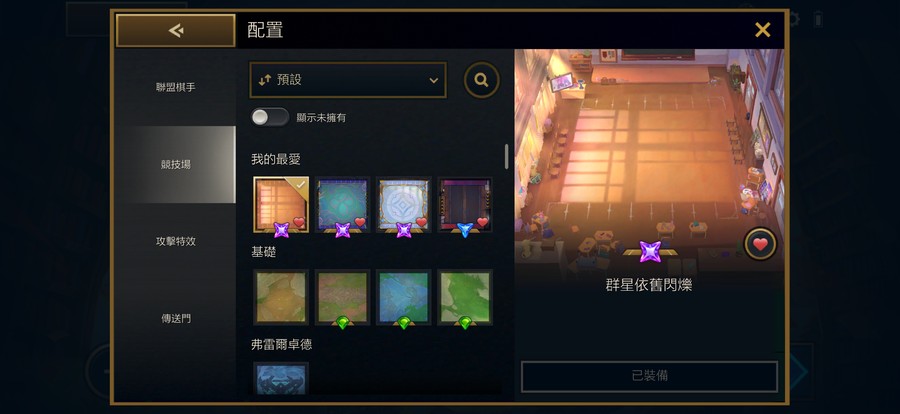This screenshot has height=414, width=900.
Task: Toggle the 顯示未擁有 switch
Action: pyautogui.click(x=270, y=117)
